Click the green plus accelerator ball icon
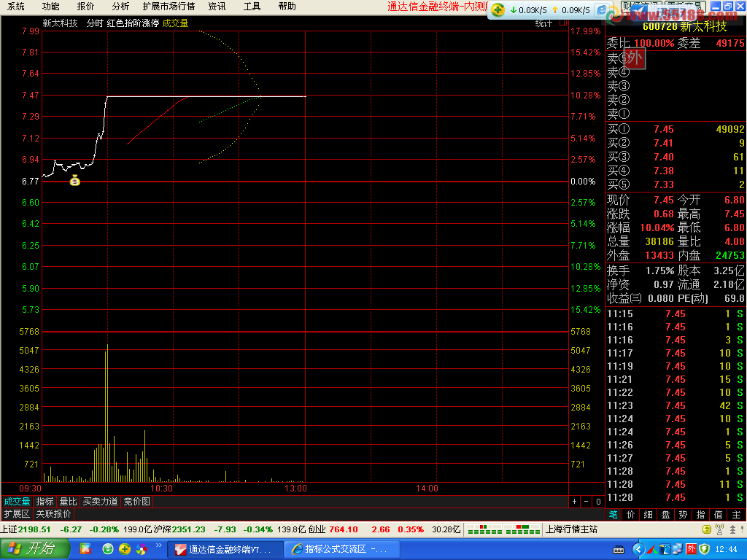This screenshot has height=560, width=747. coord(498,9)
